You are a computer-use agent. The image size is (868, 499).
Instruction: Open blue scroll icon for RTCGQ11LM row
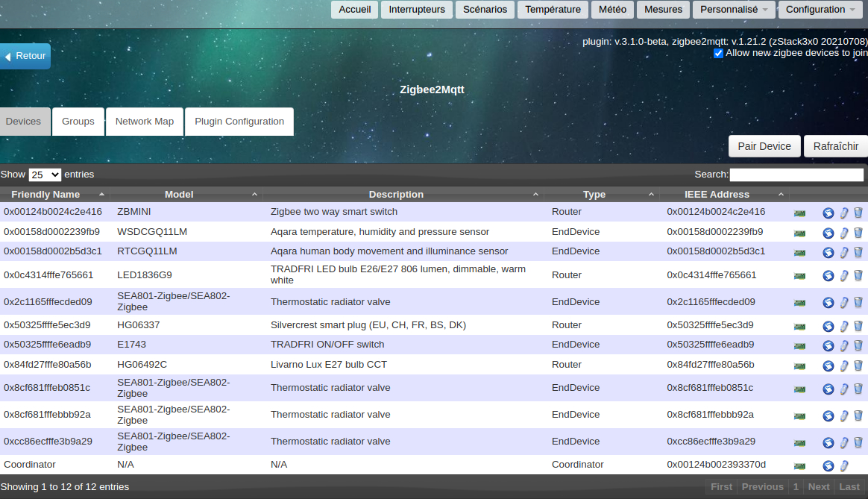tap(828, 252)
